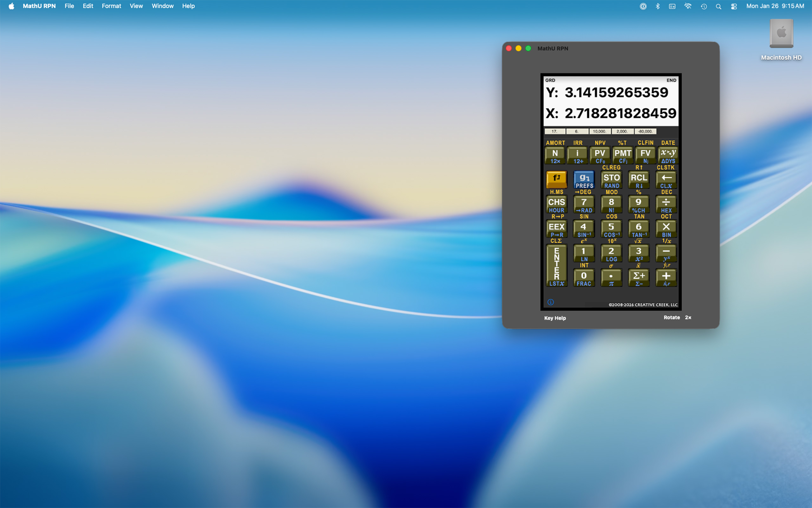Click the Bluetooth menu bar icon
The width and height of the screenshot is (812, 508).
pyautogui.click(x=658, y=6)
